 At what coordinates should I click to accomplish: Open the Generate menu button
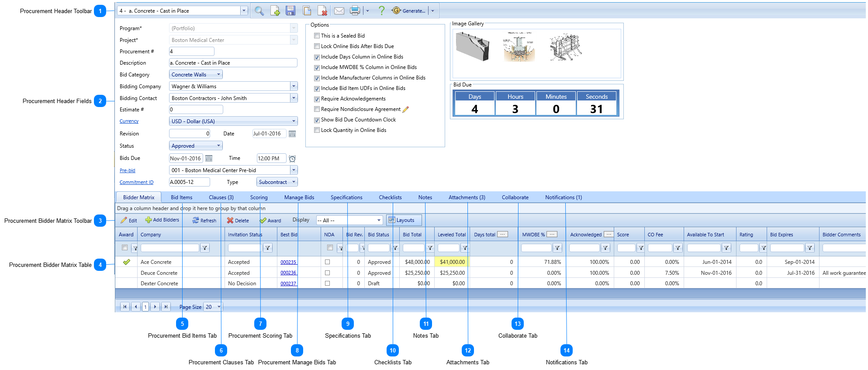[409, 11]
